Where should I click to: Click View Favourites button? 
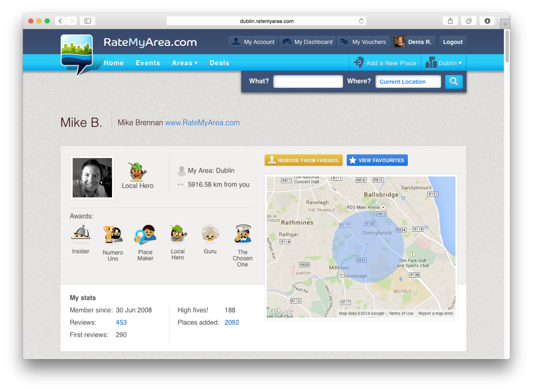click(377, 160)
